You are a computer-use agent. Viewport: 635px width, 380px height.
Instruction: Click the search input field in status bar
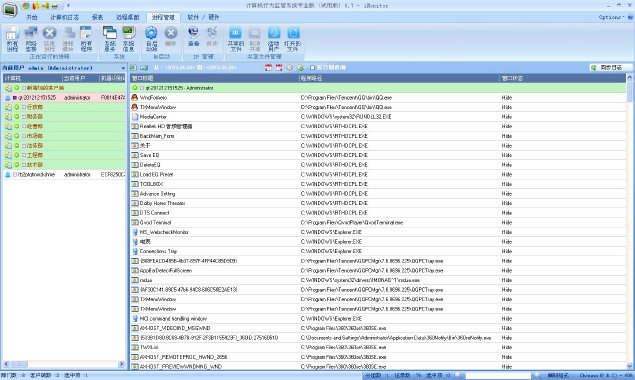click(x=498, y=376)
